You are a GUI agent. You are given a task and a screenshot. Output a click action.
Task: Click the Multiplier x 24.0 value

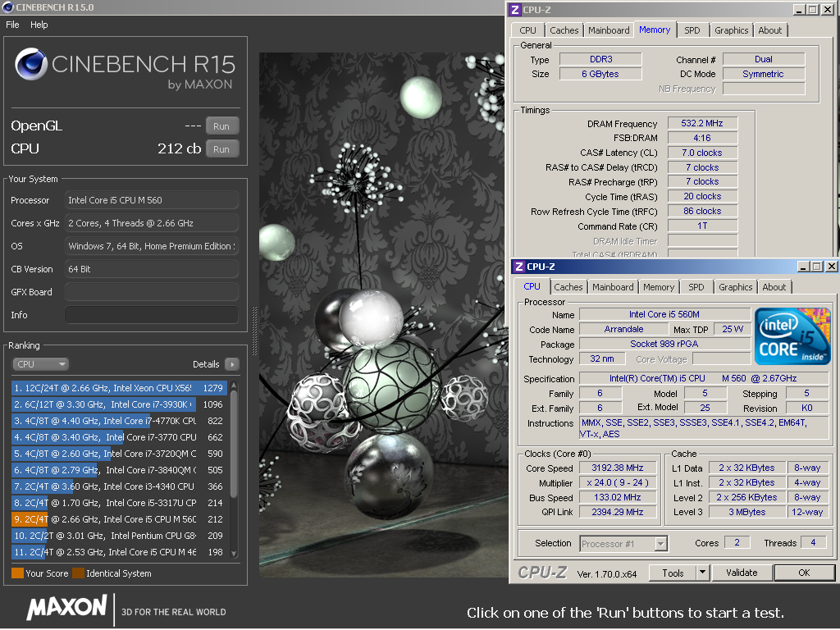[618, 482]
